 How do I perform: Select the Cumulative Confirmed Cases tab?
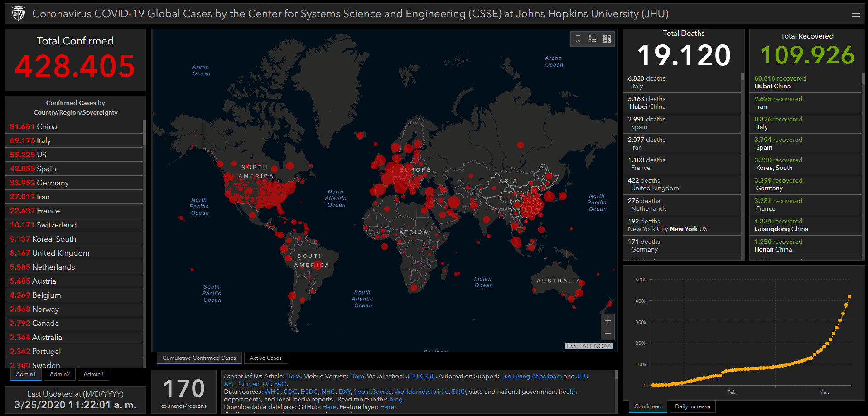(x=199, y=358)
